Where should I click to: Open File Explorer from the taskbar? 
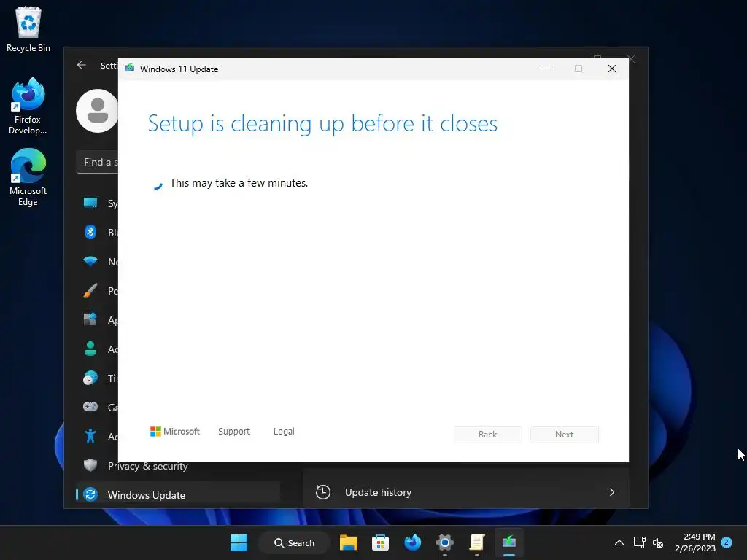(348, 542)
